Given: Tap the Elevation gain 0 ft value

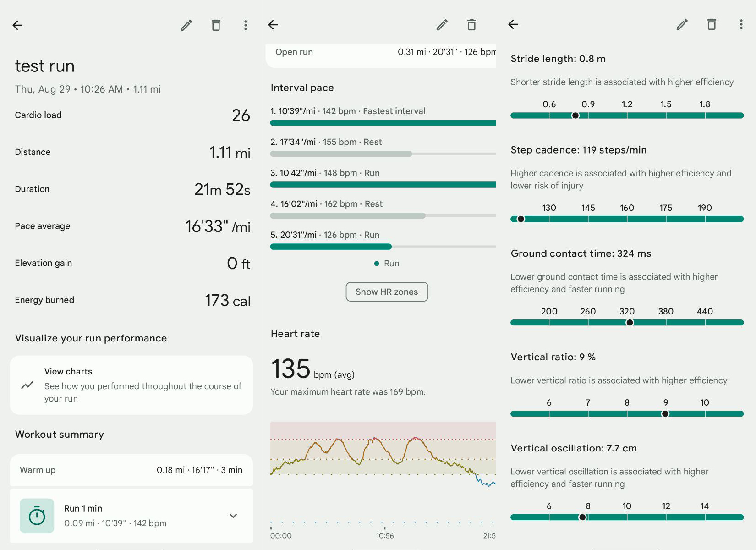Looking at the screenshot, I should click(x=238, y=263).
